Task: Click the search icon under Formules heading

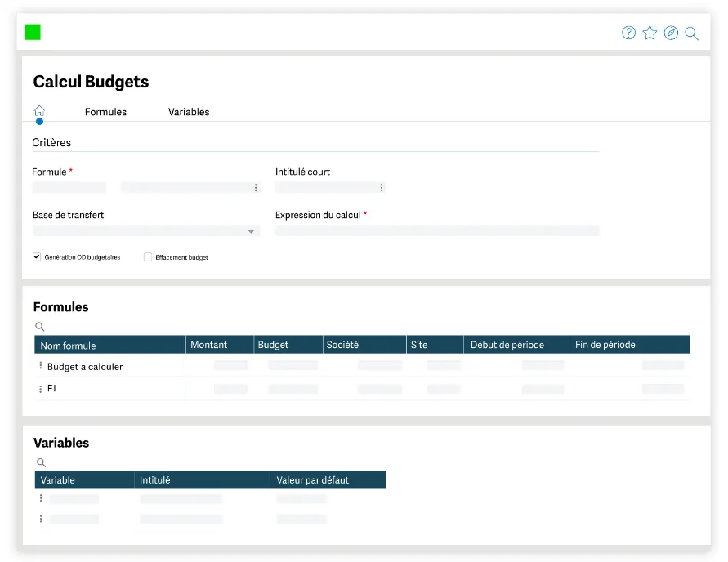Action: tap(40, 327)
